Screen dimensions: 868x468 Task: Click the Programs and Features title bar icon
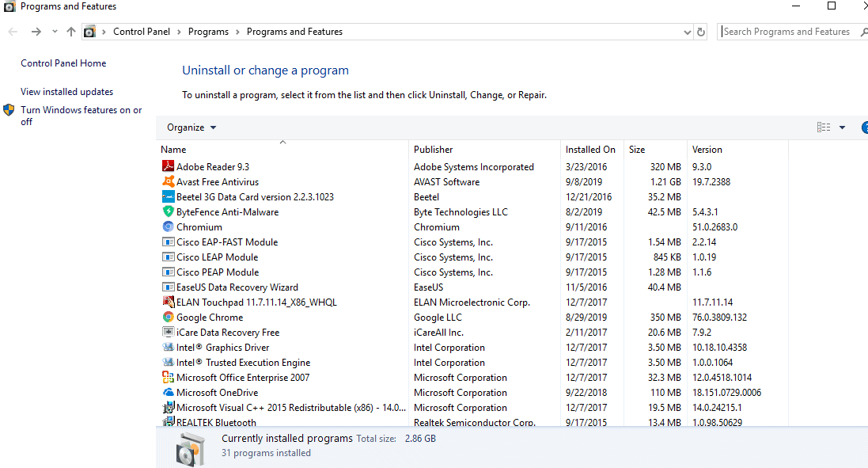9,6
